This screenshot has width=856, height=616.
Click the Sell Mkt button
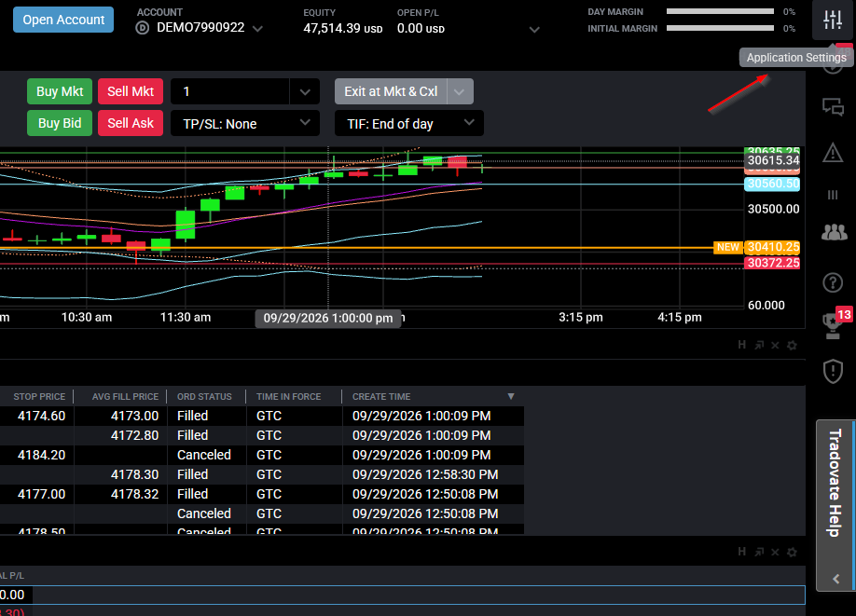click(x=131, y=91)
